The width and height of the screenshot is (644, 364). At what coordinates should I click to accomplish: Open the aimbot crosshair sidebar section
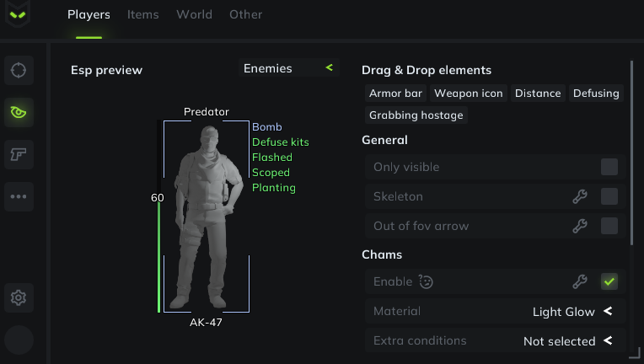tap(19, 70)
